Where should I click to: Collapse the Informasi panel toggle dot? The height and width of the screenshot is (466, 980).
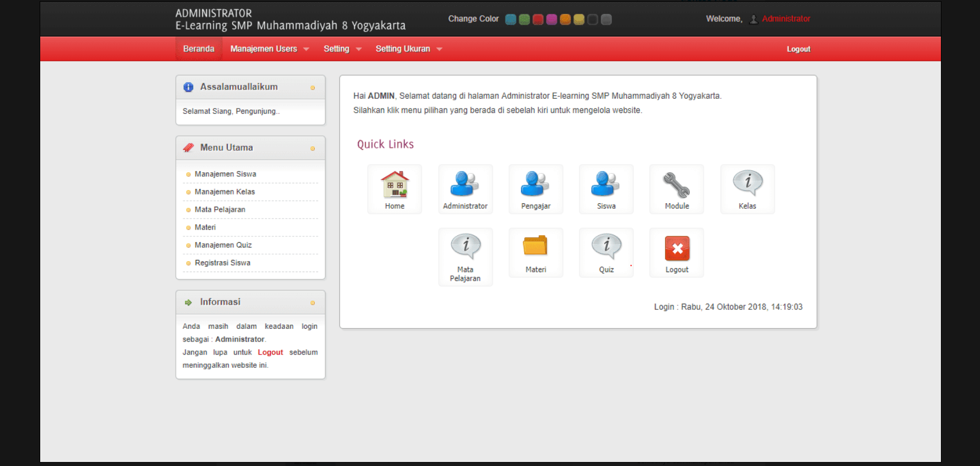point(312,303)
